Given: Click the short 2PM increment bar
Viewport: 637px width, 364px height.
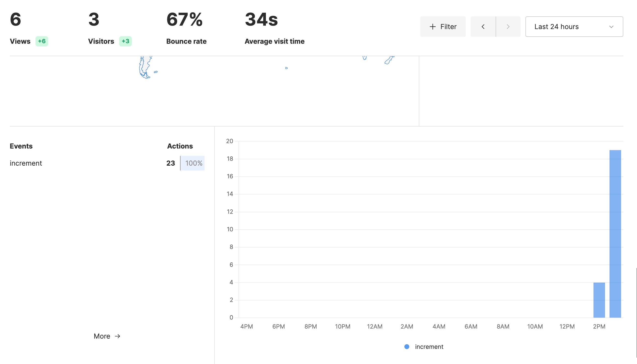Looking at the screenshot, I should click(x=599, y=300).
